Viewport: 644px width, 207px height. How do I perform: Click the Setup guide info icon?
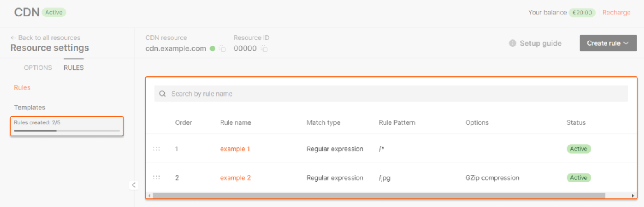click(512, 43)
